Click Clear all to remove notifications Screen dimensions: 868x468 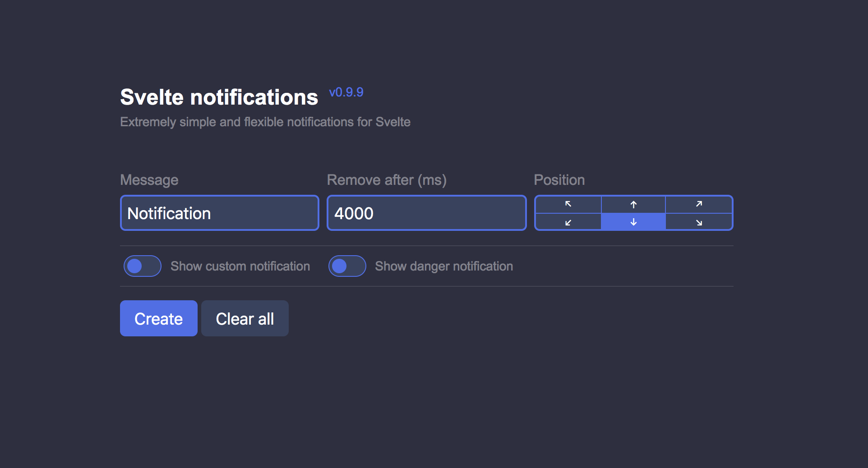click(x=245, y=318)
